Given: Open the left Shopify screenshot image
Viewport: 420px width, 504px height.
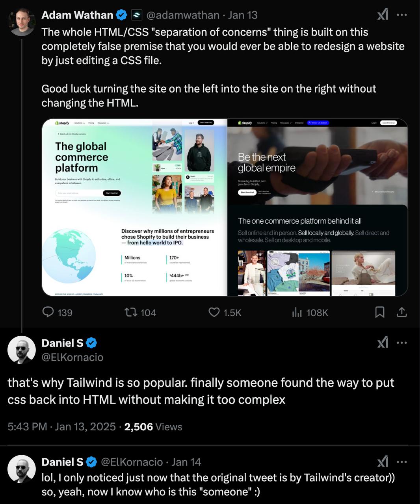Looking at the screenshot, I should point(135,207).
